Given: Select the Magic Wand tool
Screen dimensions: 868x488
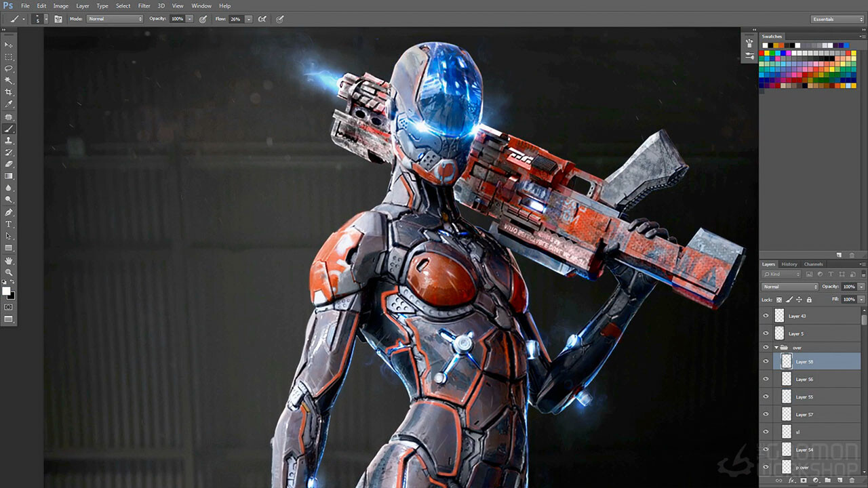Looking at the screenshot, I should coord(9,81).
